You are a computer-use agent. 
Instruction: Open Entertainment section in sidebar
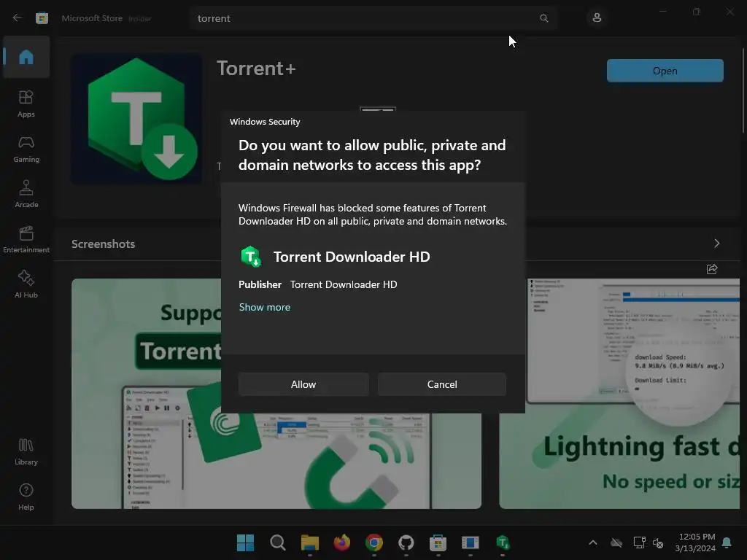tap(26, 239)
